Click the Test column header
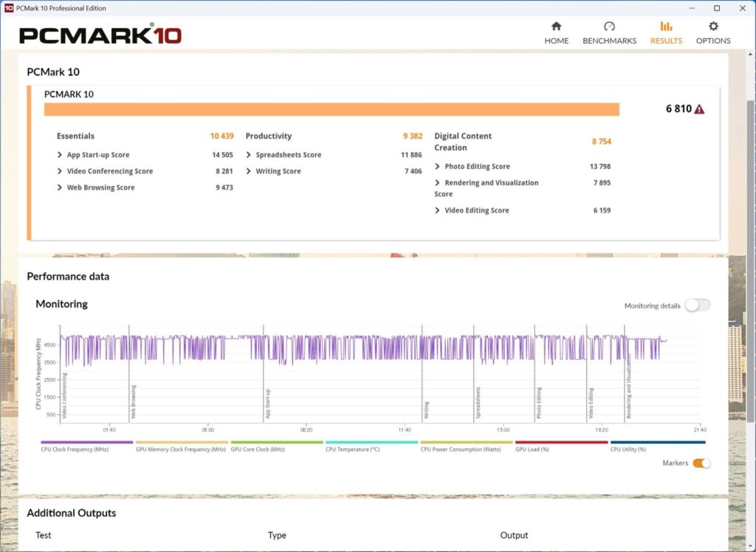 pyautogui.click(x=44, y=535)
